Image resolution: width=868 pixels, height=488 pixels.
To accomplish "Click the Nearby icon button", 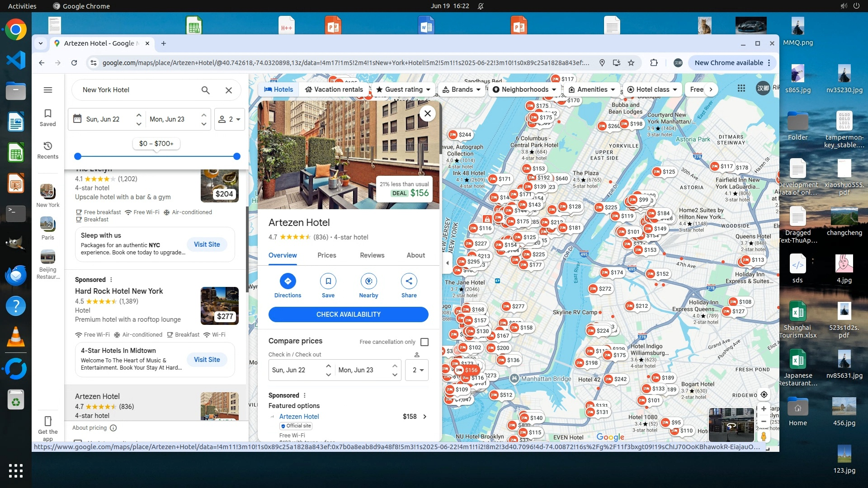I will click(x=368, y=281).
